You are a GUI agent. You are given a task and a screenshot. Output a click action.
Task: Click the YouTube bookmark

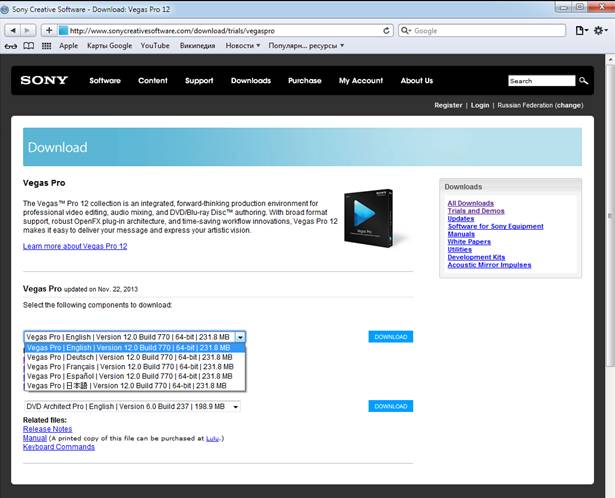tap(155, 46)
